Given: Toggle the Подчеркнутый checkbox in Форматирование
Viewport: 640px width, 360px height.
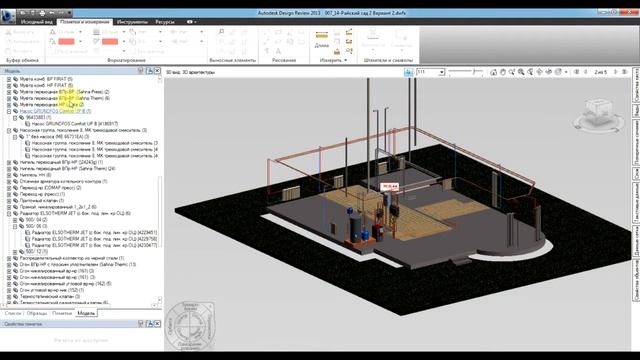Looking at the screenshot, I should click(x=53, y=51).
